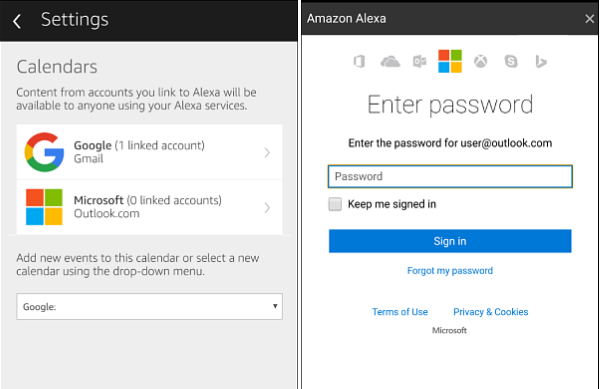Click the Outlook icon in the header row
Viewport: 600px width, 389px height.
coord(420,61)
